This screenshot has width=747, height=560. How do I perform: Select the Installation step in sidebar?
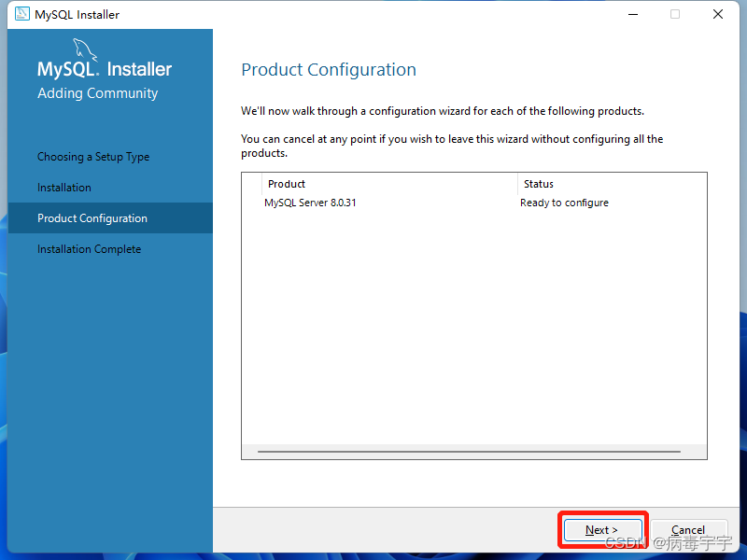coord(63,187)
